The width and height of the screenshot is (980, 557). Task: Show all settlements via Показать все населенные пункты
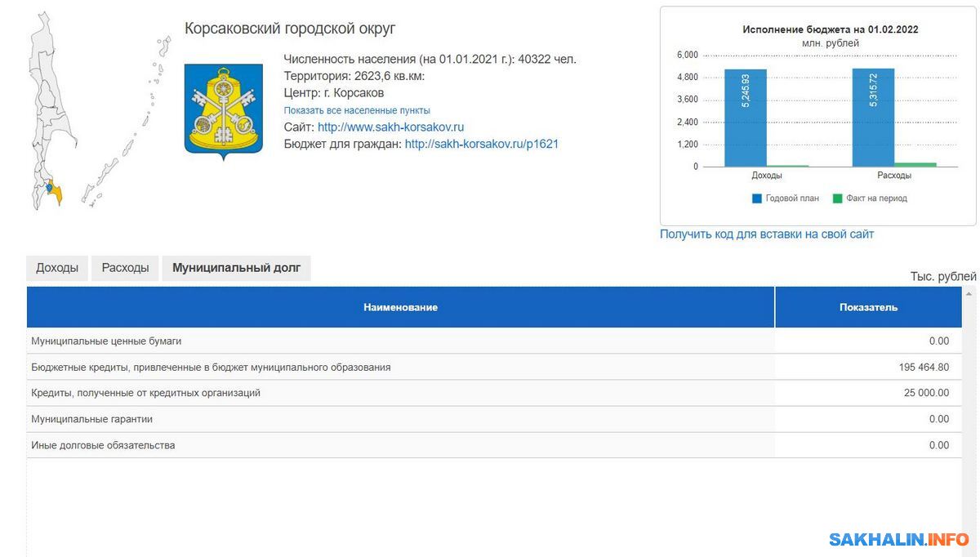(x=357, y=110)
